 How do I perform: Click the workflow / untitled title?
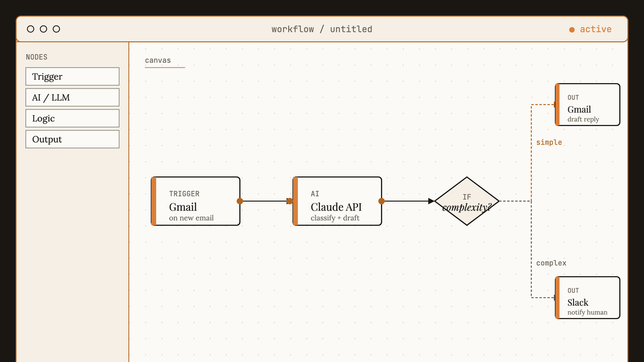[322, 29]
